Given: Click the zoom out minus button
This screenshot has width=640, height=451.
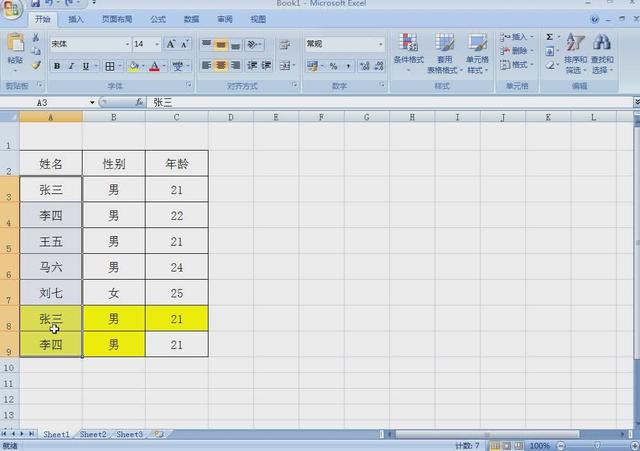Looking at the screenshot, I should click(561, 446).
